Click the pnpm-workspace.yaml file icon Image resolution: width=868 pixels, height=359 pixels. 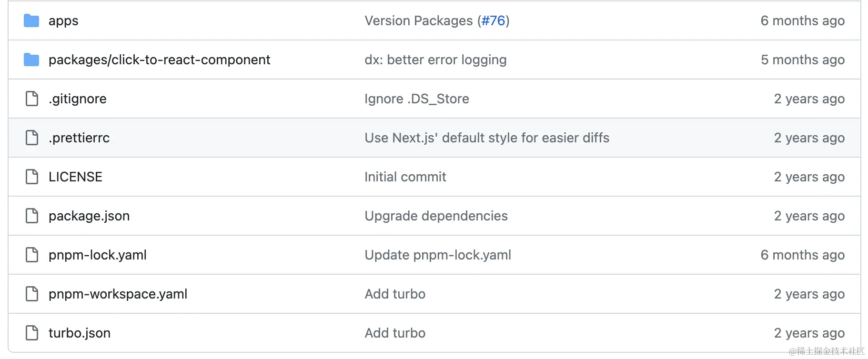coord(32,294)
